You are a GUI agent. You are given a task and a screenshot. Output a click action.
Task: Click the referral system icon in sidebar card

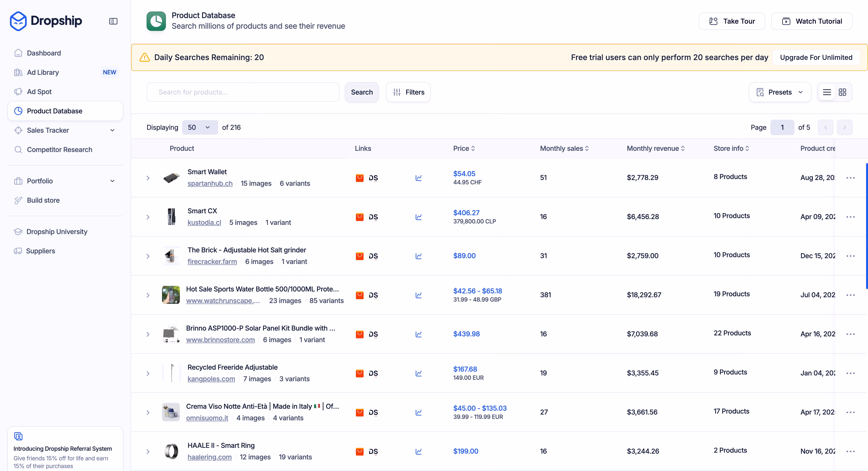(x=18, y=436)
